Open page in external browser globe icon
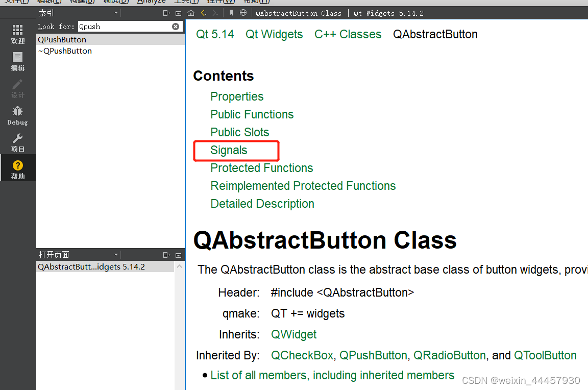 coord(243,13)
